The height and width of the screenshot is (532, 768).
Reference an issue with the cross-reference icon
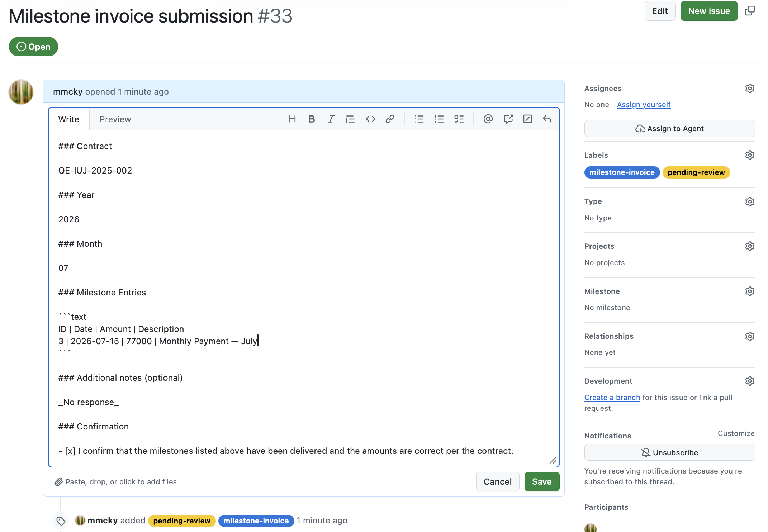[508, 119]
